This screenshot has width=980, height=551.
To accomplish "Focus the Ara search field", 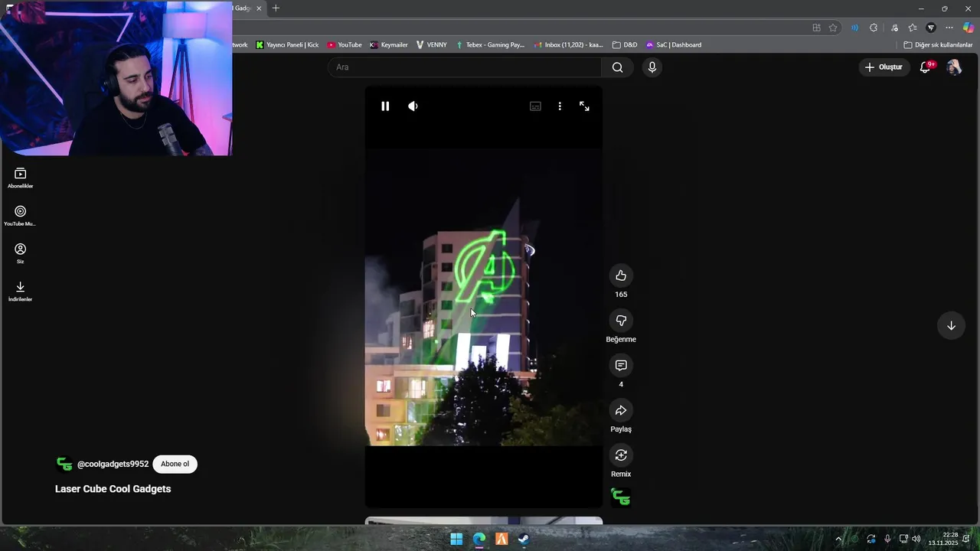I will 465,67.
